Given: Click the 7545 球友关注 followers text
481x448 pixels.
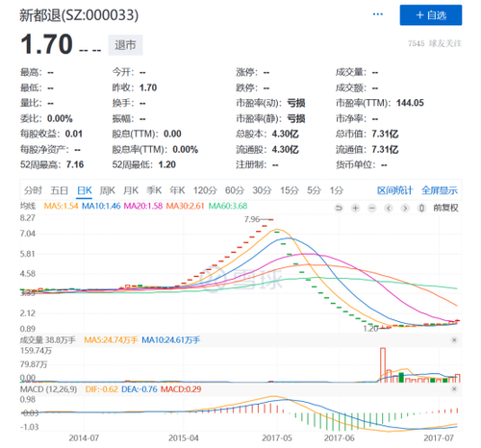Looking at the screenshot, I should click(x=435, y=43).
